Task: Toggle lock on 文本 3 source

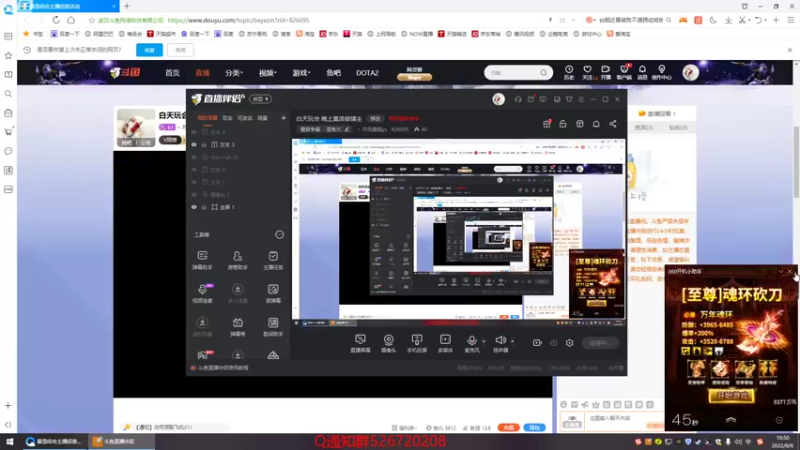Action: (x=204, y=145)
